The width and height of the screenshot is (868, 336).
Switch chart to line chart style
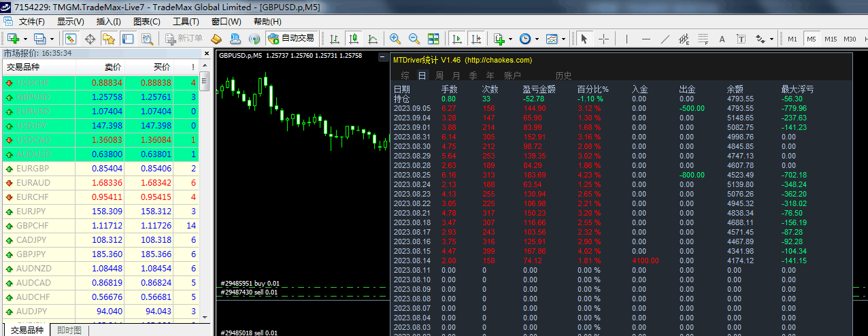click(x=373, y=39)
